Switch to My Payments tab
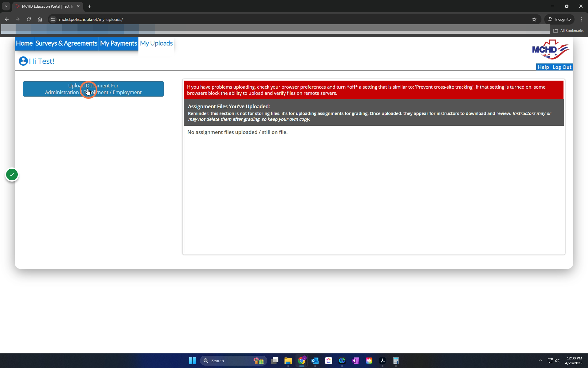 click(119, 44)
